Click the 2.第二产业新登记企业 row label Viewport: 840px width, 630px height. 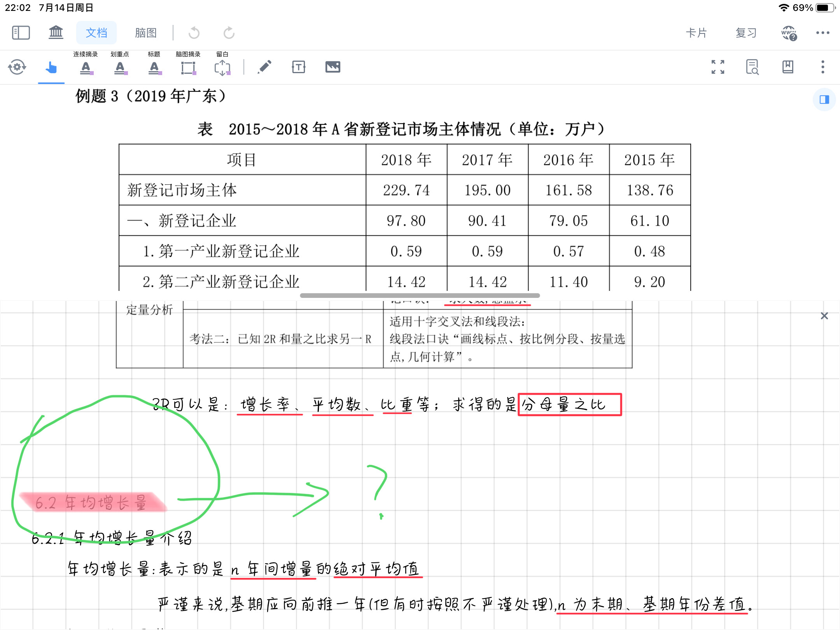coord(221,282)
